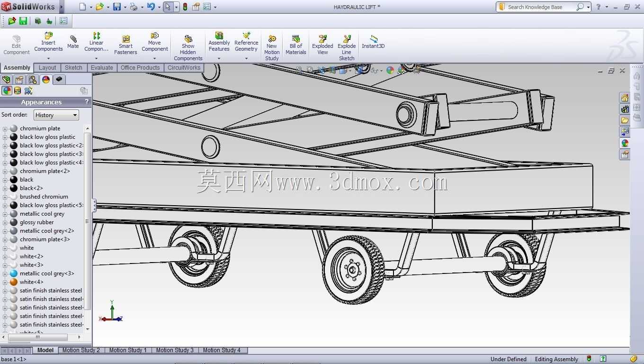Image resolution: width=644 pixels, height=364 pixels.
Task: Open Insert Components tool
Action: coord(48,42)
